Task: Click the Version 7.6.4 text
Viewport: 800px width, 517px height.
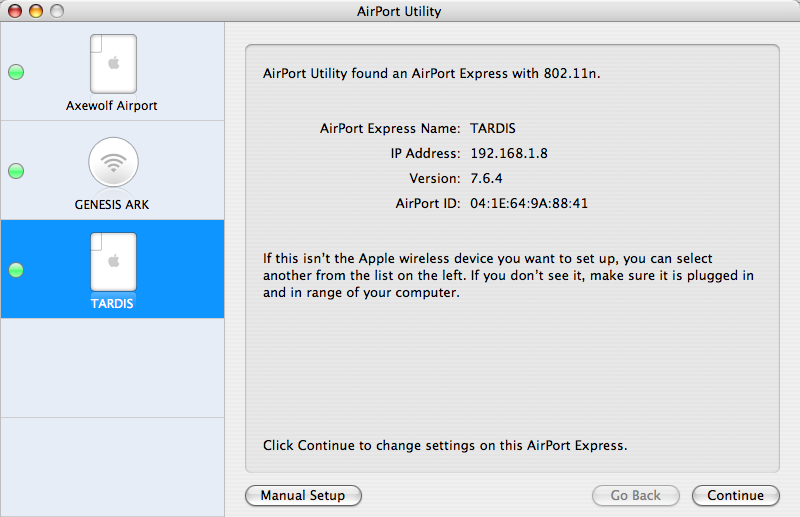Action: pyautogui.click(x=486, y=178)
